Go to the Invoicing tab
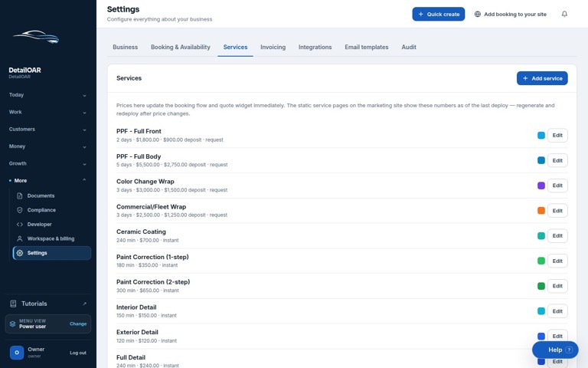 [x=273, y=47]
